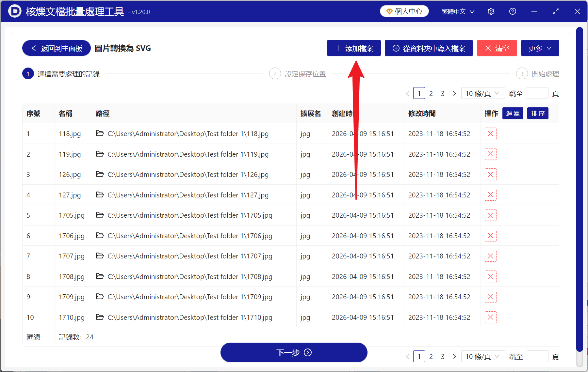Clear the file list with 清空
Image resolution: width=588 pixels, height=372 pixels.
[x=497, y=48]
